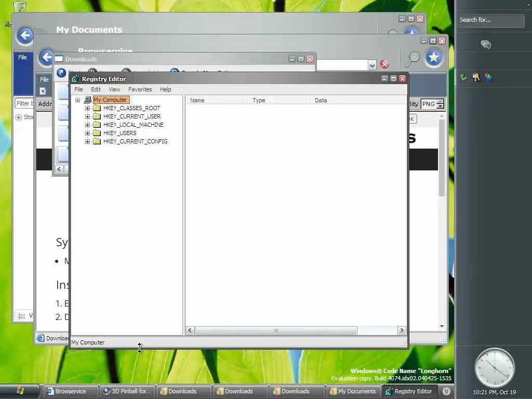Click the HKEY_LOCAL_MACHINE folder icon
Viewport: 532px width, 399px height.
click(97, 125)
